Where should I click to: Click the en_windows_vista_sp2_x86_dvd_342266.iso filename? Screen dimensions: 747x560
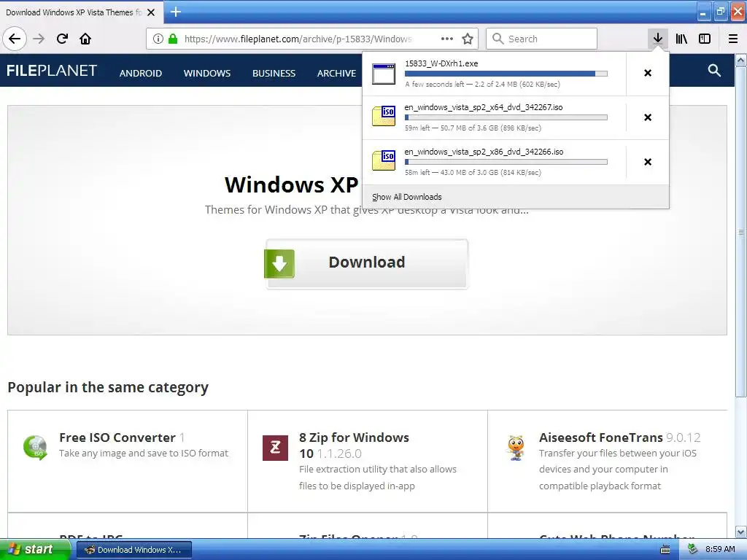pos(484,152)
